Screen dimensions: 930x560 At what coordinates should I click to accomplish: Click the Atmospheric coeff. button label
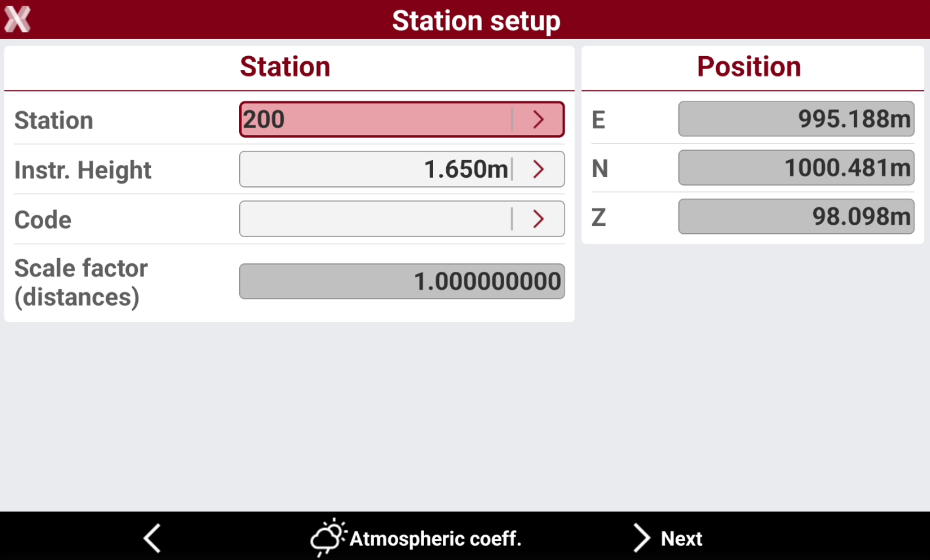pyautogui.click(x=435, y=538)
